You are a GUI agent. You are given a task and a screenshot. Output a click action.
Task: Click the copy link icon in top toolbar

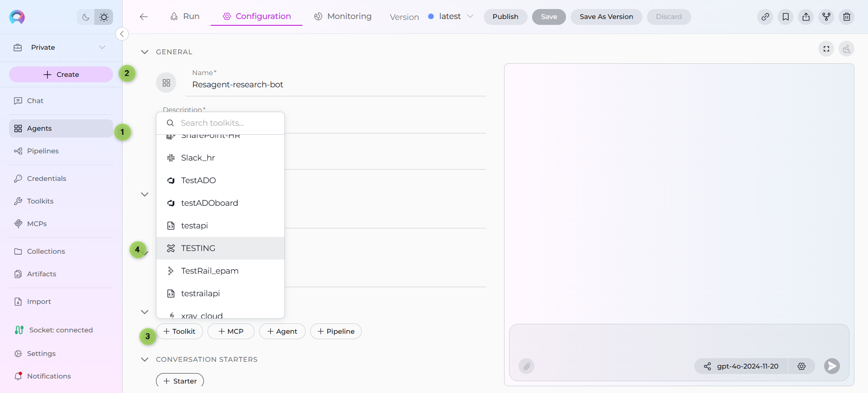765,17
